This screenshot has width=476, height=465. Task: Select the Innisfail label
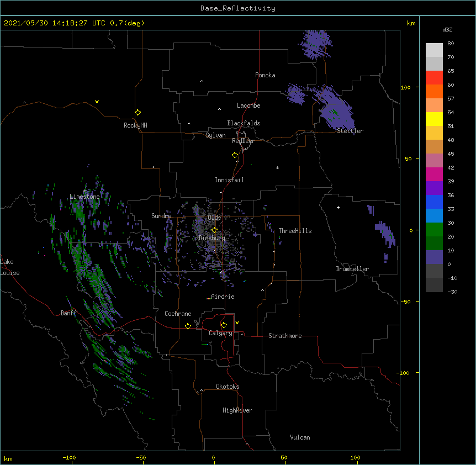tap(229, 180)
